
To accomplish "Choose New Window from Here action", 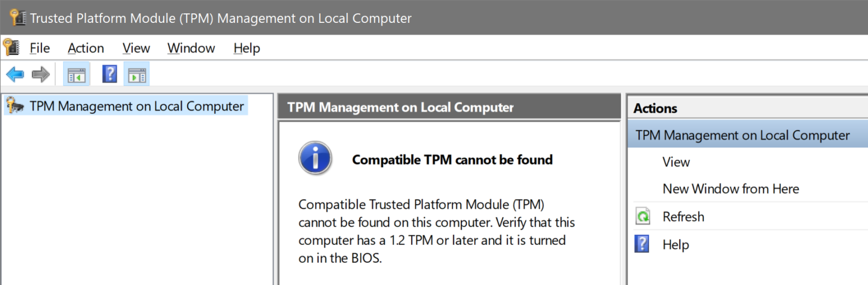I will [731, 189].
